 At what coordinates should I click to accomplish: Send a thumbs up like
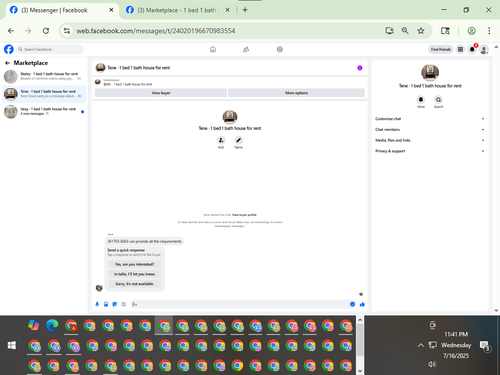(362, 304)
